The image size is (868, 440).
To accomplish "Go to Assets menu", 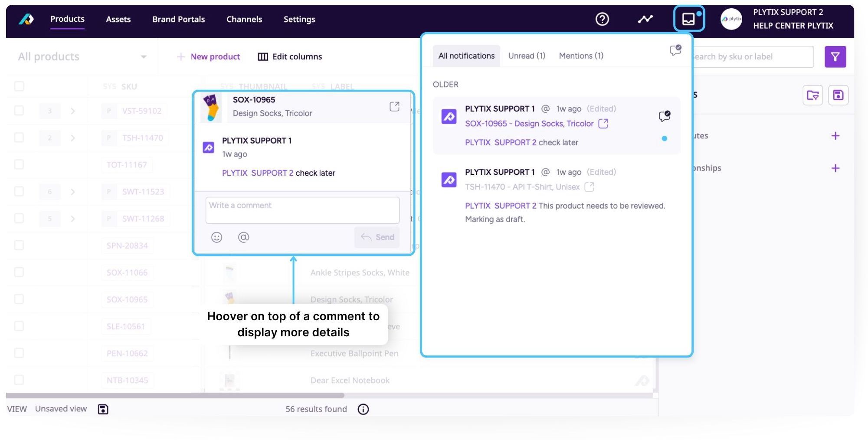I will [x=118, y=19].
